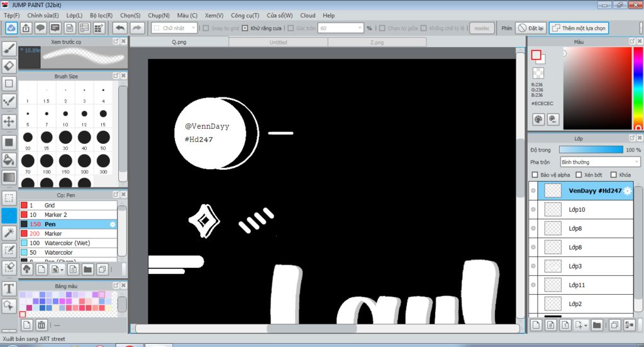
Task: Click the foreground color swatch in Màu panel
Action: [536, 55]
